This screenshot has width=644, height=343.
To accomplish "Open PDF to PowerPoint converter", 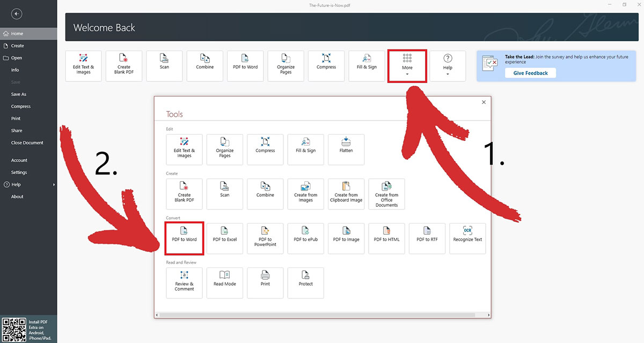I will (x=265, y=238).
